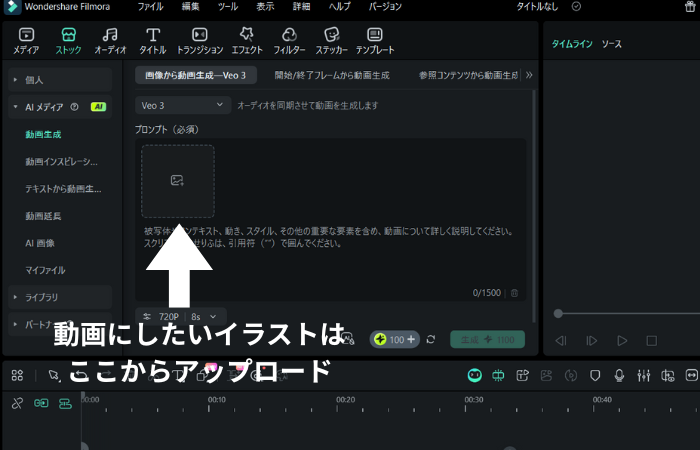Select 動画延長 in sidebar
Screen dimensions: 700x450
[x=43, y=216]
